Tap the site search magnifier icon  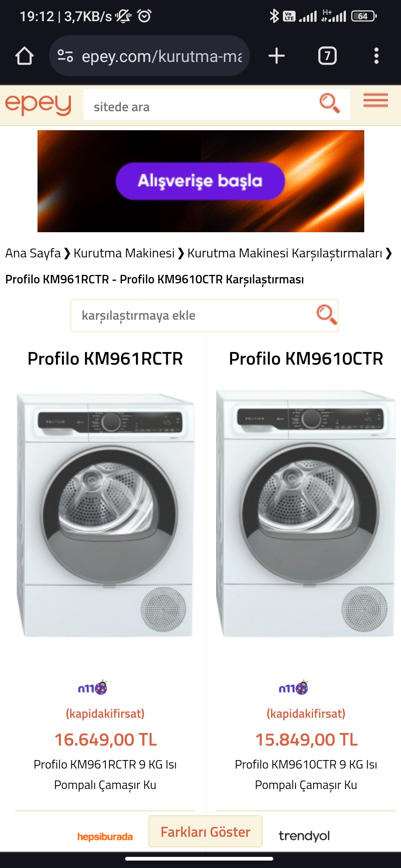(329, 103)
